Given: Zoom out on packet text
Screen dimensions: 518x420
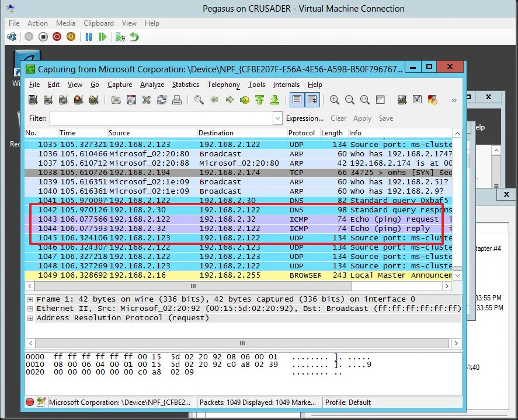Looking at the screenshot, I should click(x=349, y=100).
